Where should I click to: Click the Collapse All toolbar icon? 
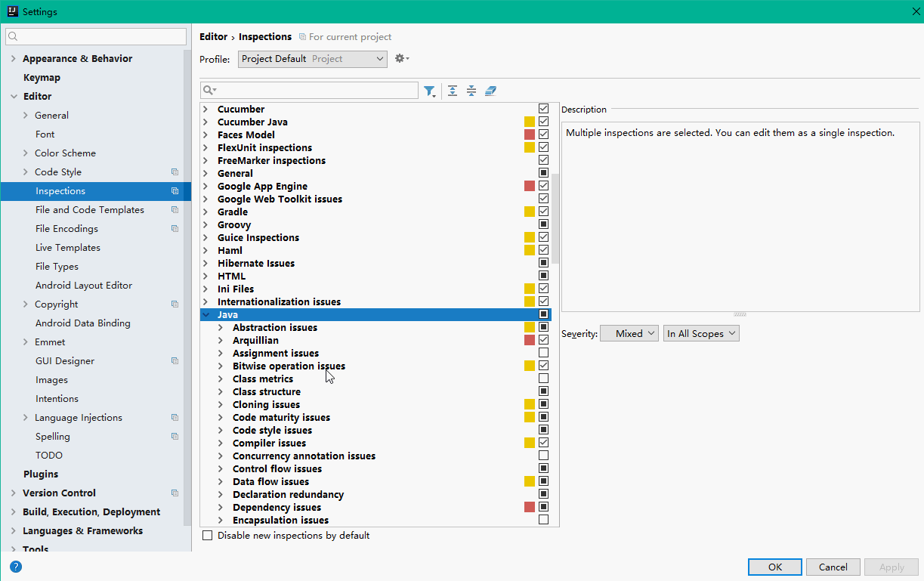tap(471, 91)
